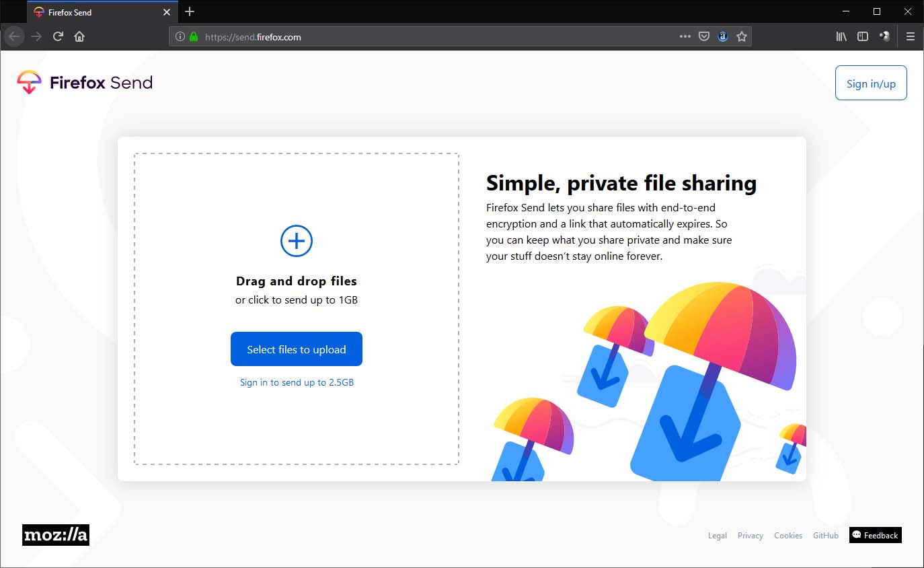Screen dimensions: 924x568
Task: Open the Legal footer link
Action: [718, 536]
